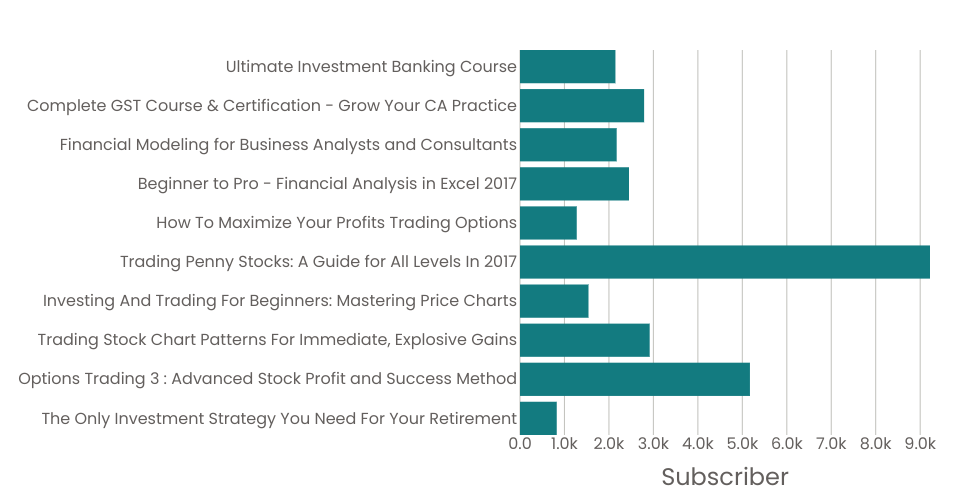The width and height of the screenshot is (960, 500).
Task: Click the 0.0 tick label on the axis
Action: coord(520,443)
